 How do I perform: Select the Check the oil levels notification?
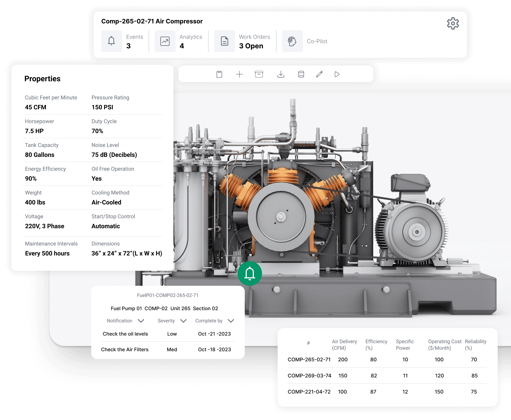pos(125,334)
